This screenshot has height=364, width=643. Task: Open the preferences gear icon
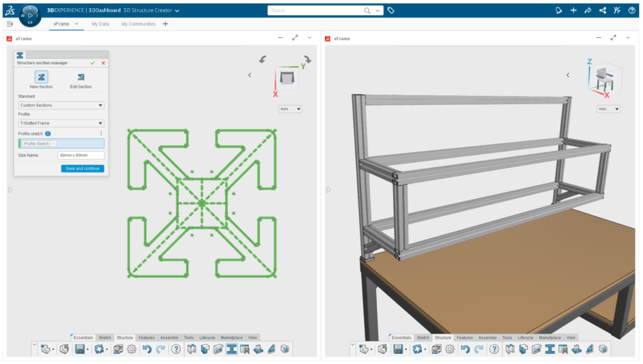click(x=132, y=349)
